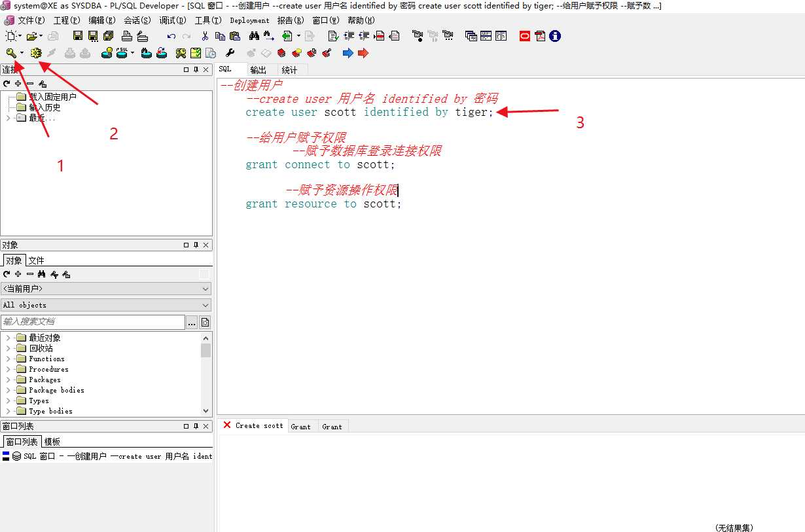
Task: Click the wrench Preferences icon
Action: pos(230,53)
